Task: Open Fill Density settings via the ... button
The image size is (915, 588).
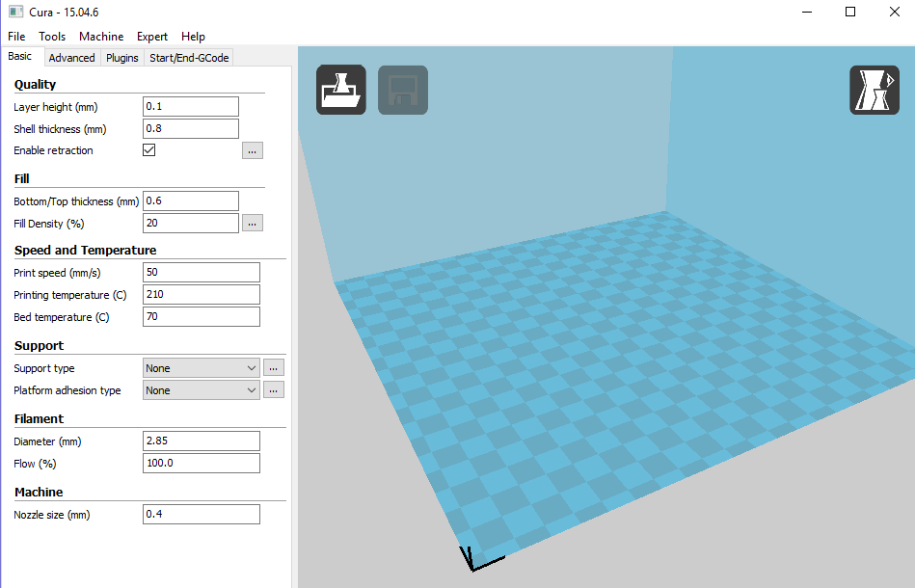Action: tap(252, 223)
